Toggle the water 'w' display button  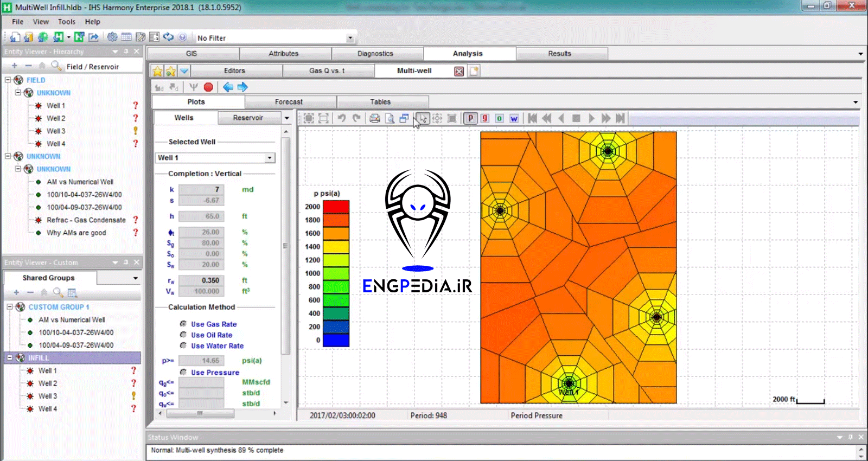tap(514, 118)
